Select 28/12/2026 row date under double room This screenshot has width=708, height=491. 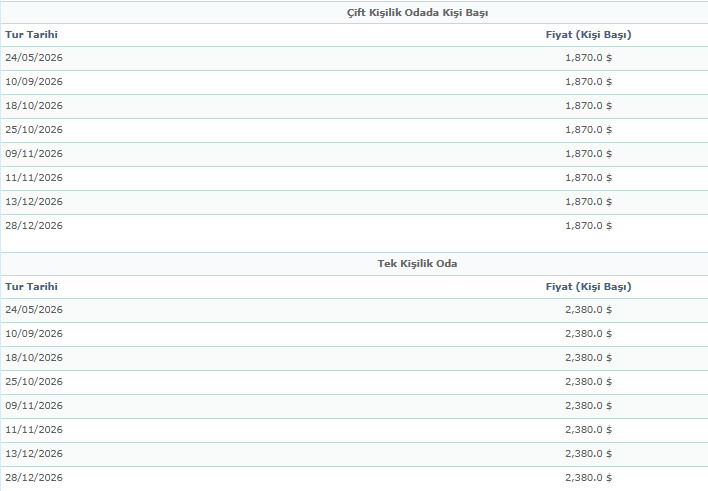[34, 226]
